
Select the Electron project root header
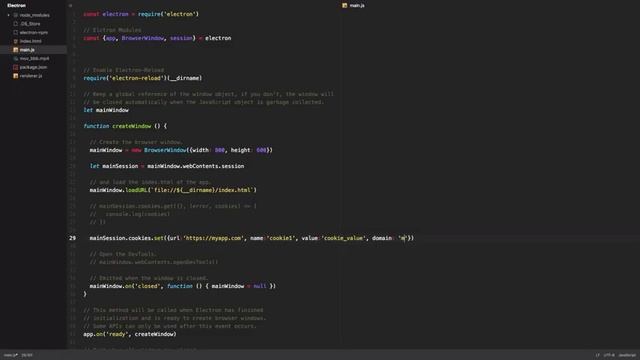pyautogui.click(x=17, y=5)
